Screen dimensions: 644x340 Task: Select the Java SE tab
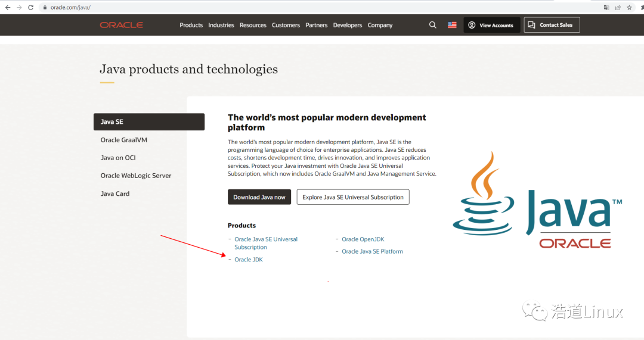149,122
